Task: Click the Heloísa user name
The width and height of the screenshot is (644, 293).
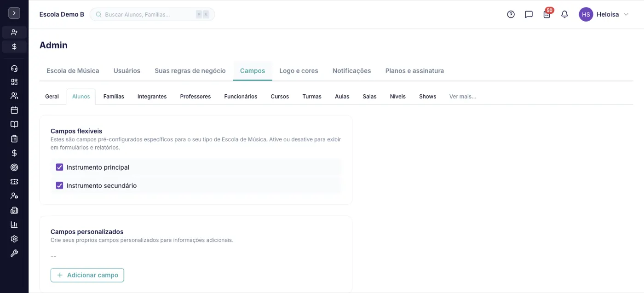Action: (608, 14)
